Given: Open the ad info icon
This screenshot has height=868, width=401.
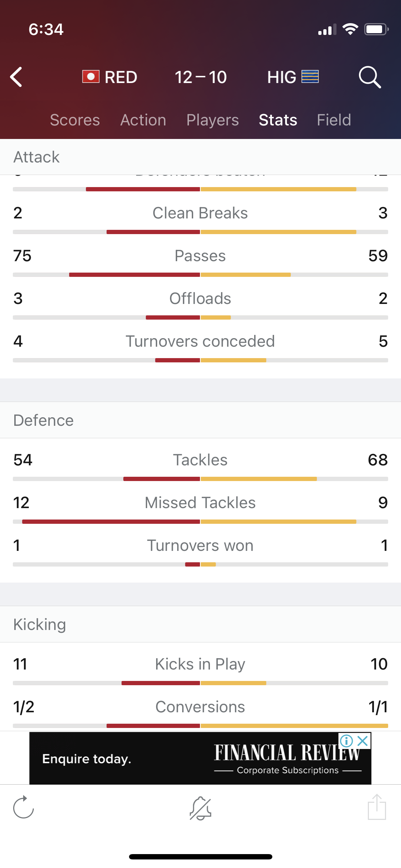Looking at the screenshot, I should [x=346, y=741].
